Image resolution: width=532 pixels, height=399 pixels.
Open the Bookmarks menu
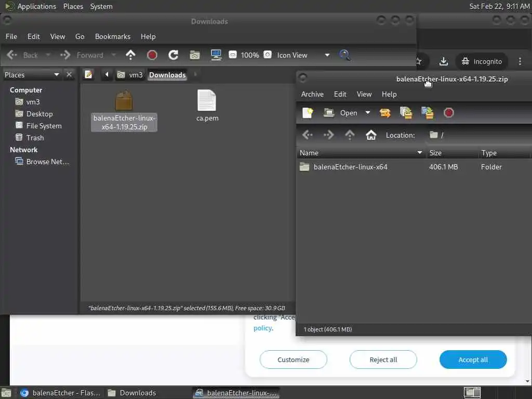(113, 36)
